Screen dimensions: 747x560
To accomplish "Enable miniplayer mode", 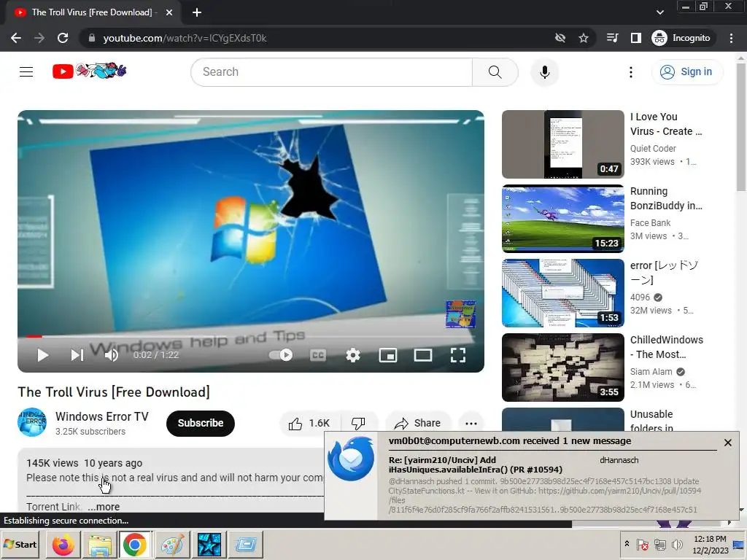I will pyautogui.click(x=388, y=355).
